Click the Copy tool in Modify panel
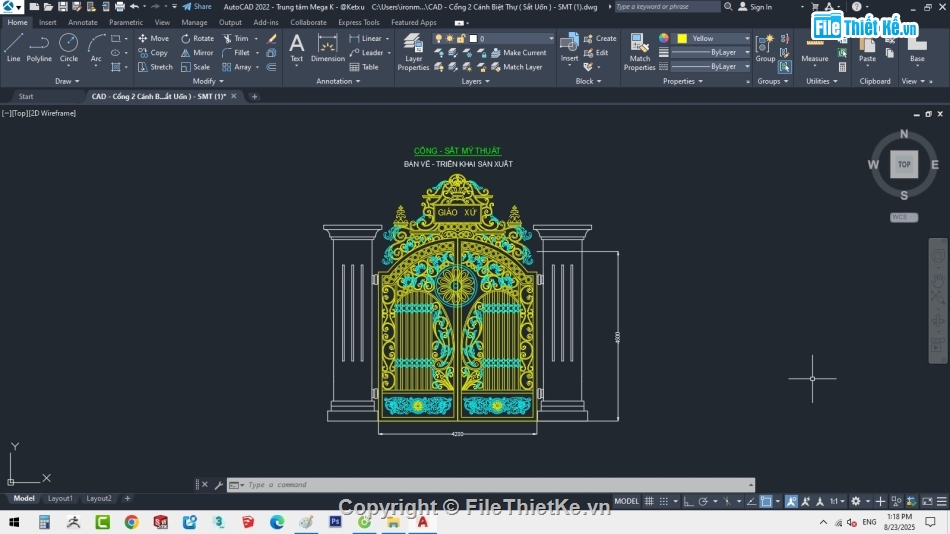Screen dimensions: 950x534 pos(153,53)
